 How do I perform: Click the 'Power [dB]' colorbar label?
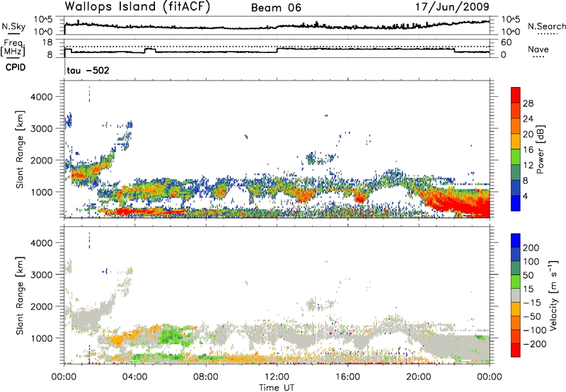tap(541, 149)
